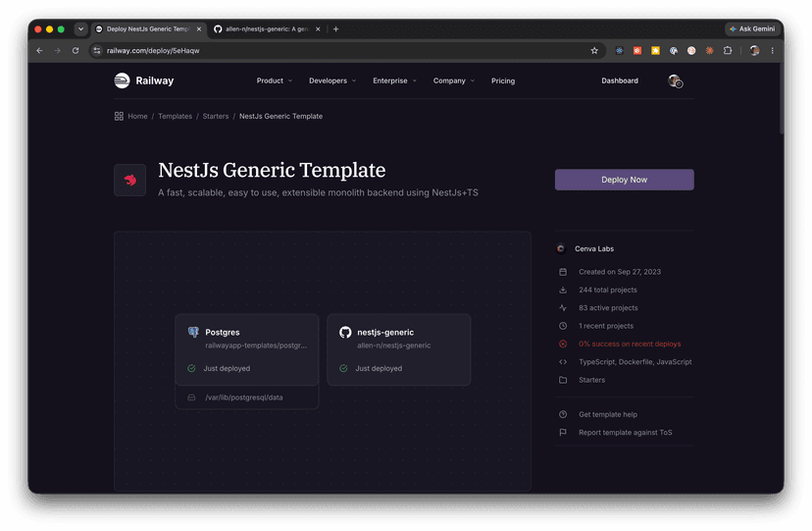This screenshot has width=812, height=531.
Task: Go back with browser back arrow
Action: tap(40, 50)
